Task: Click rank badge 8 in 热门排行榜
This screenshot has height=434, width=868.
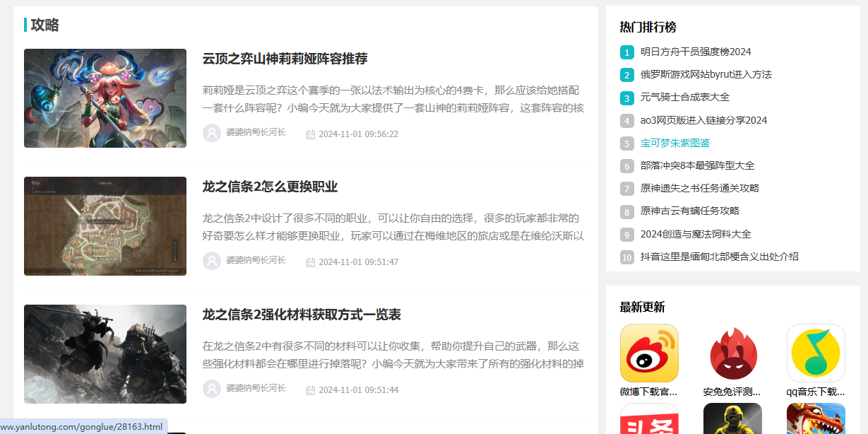Action: (x=627, y=211)
